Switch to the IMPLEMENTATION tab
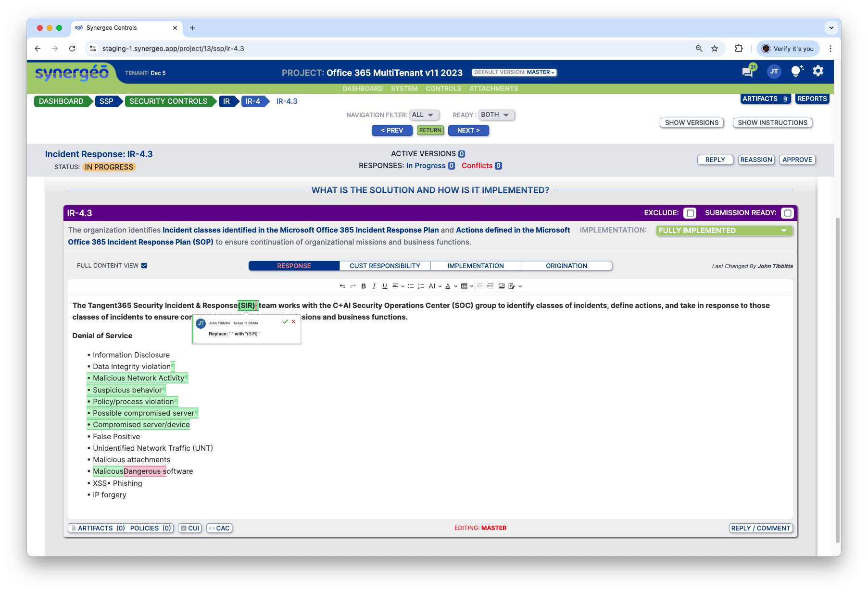 476,266
